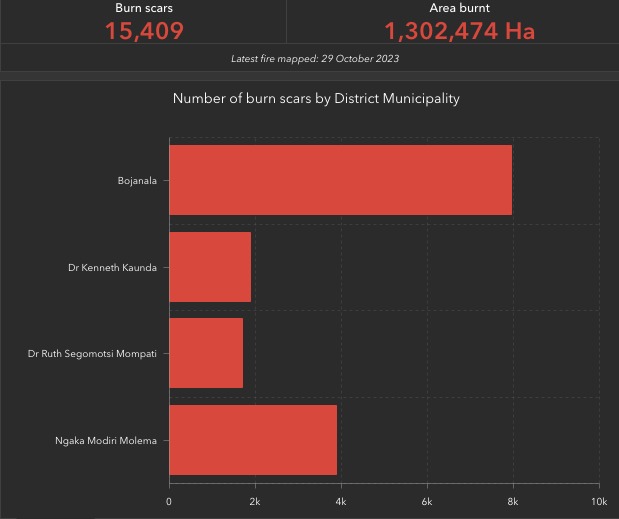Click the Dr Ruth Segomotsi Mompati bar
Viewport: 619px width, 519px height.
[x=206, y=353]
